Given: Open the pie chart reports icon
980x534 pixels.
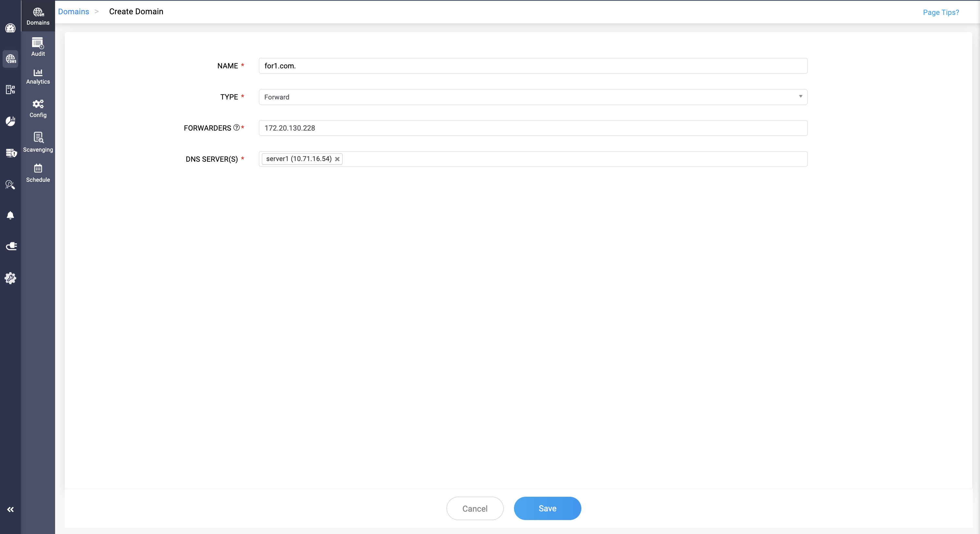Looking at the screenshot, I should click(x=10, y=121).
